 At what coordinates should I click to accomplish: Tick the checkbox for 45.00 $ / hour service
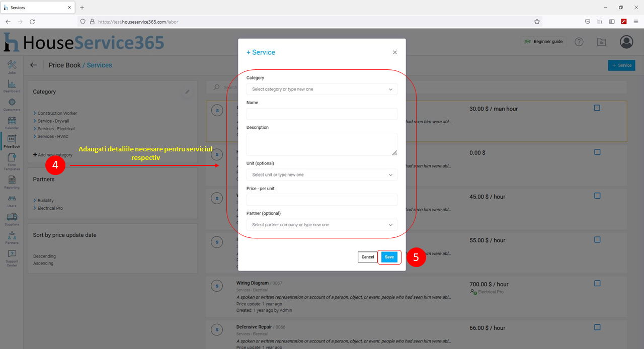pos(597,196)
